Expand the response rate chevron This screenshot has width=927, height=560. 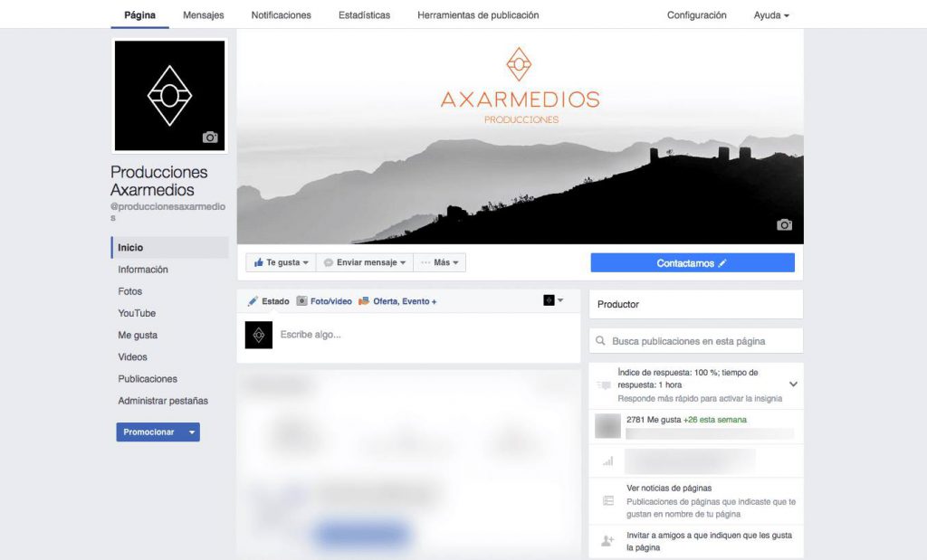tap(793, 384)
